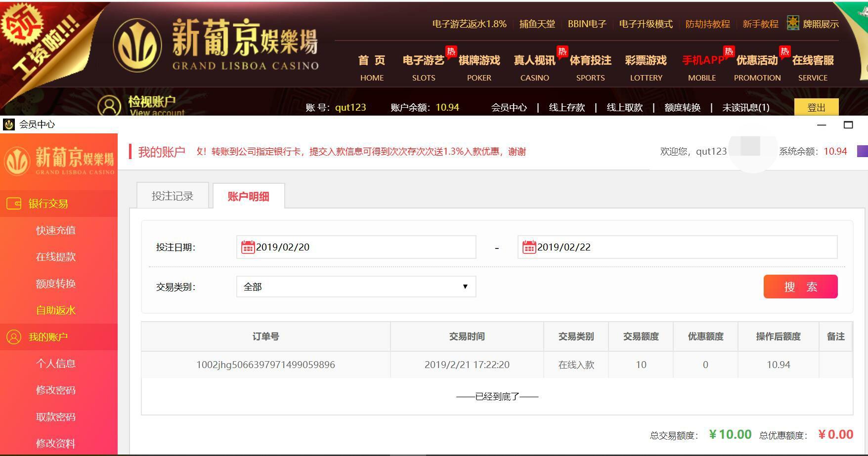Go to 首页 HOME in the main navigation
Screen dimensions: 868x456
point(372,68)
